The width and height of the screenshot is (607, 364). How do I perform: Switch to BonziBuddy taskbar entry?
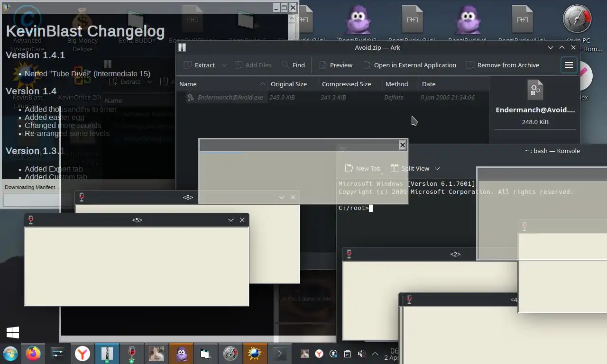(181, 354)
